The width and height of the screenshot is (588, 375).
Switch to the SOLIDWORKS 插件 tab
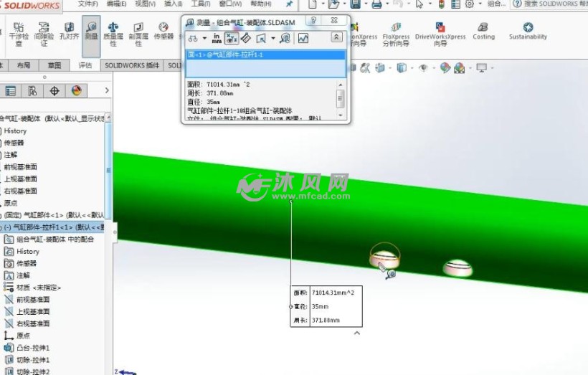coord(132,65)
